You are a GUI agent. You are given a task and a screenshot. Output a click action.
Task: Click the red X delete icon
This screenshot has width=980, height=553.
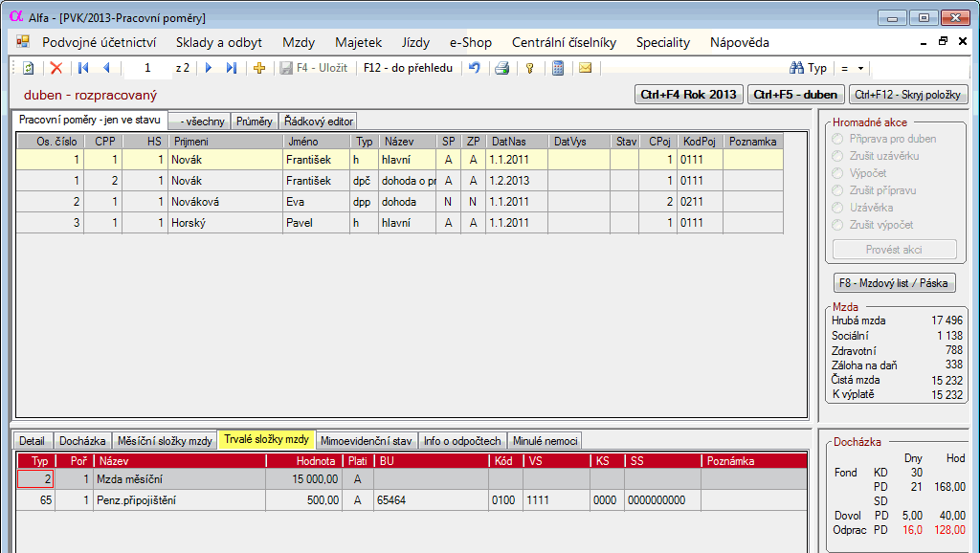56,68
